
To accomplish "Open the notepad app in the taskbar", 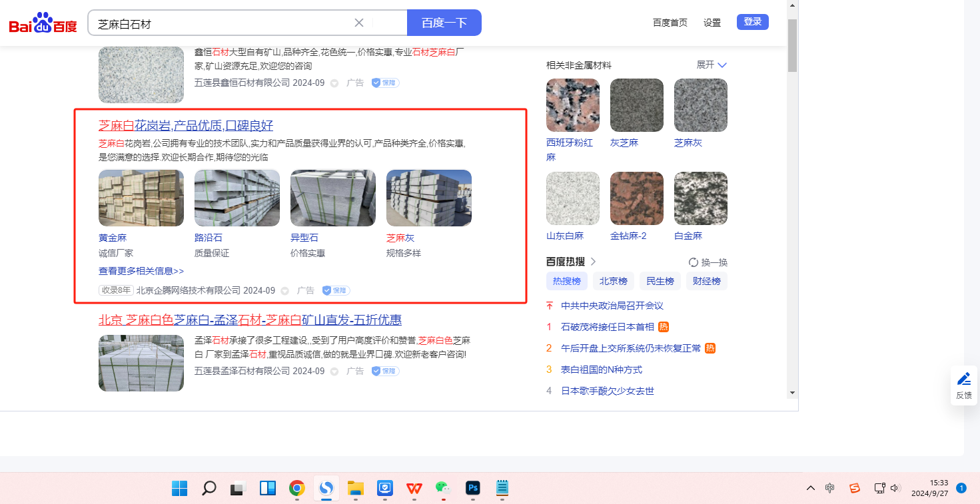I will (502, 488).
